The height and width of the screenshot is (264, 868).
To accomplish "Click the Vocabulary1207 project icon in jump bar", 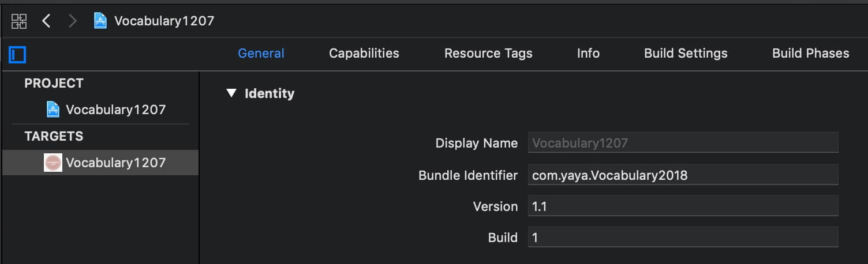I will pyautogui.click(x=100, y=21).
